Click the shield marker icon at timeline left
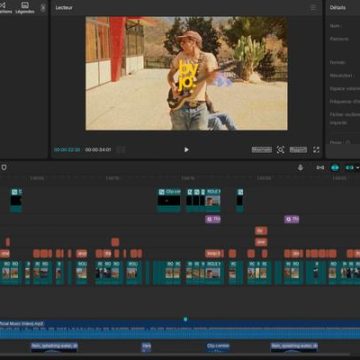Image resolution: width=360 pixels, height=360 pixels. click(x=4, y=167)
